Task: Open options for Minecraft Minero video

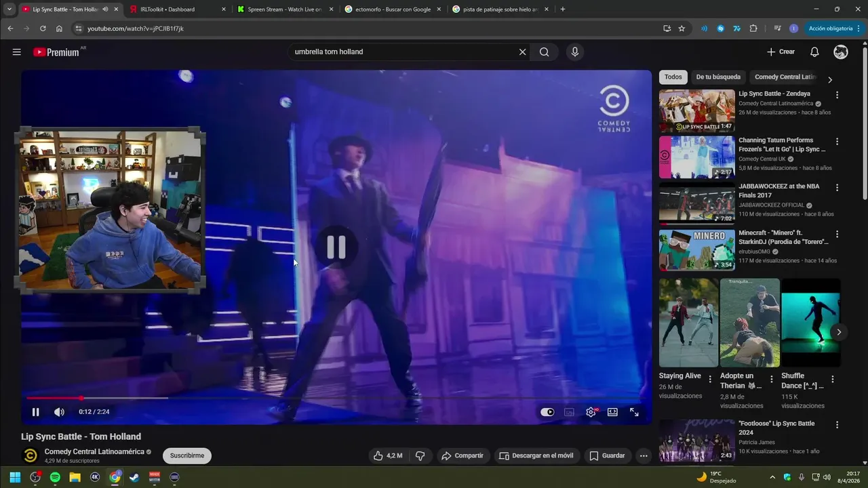Action: click(837, 235)
